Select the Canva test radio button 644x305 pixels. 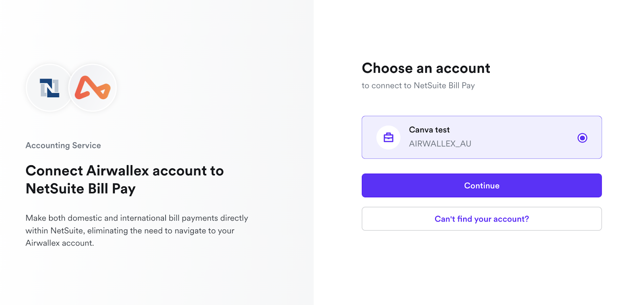582,138
